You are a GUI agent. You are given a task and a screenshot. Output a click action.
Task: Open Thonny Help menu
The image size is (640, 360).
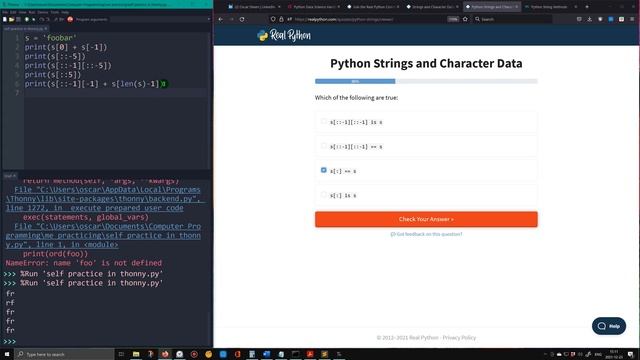[x=64, y=12]
